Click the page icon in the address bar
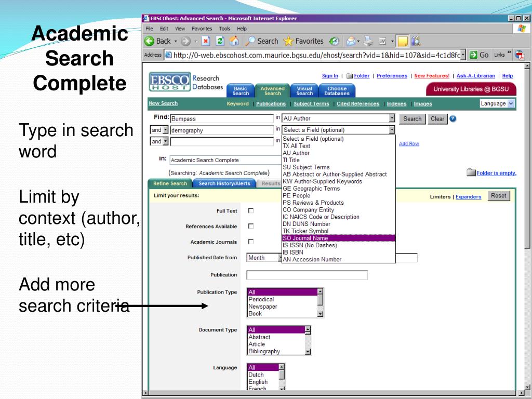Viewport: 532px width, 399px height. click(x=168, y=55)
